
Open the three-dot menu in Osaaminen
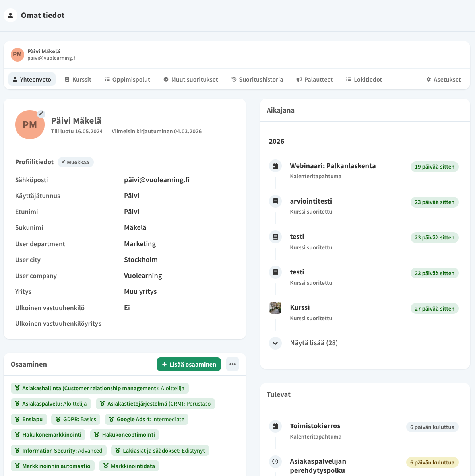point(233,364)
